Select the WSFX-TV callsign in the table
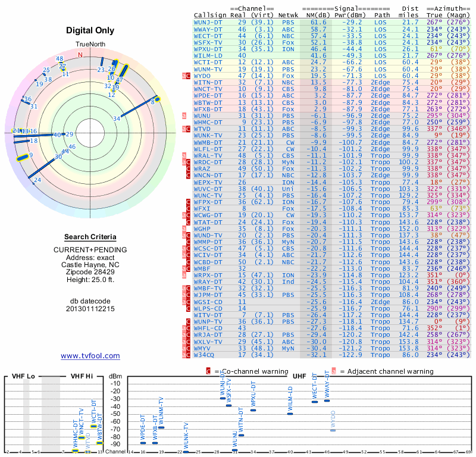This screenshot has height=457, width=476. click(x=208, y=42)
